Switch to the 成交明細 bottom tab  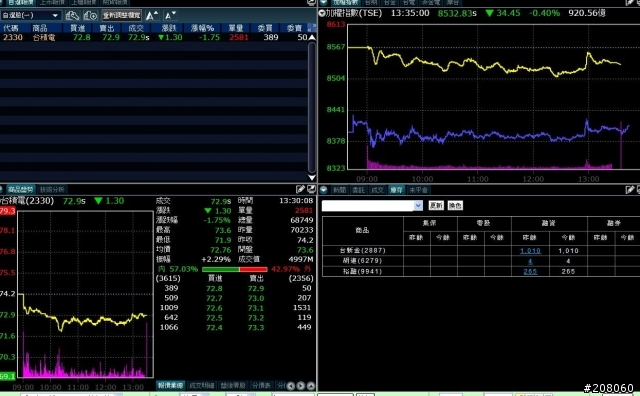pyautogui.click(x=201, y=386)
